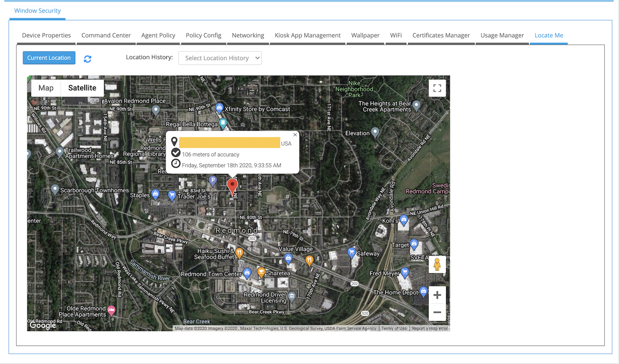Click The Home Depot marker
This screenshot has height=364, width=619.
423,292
